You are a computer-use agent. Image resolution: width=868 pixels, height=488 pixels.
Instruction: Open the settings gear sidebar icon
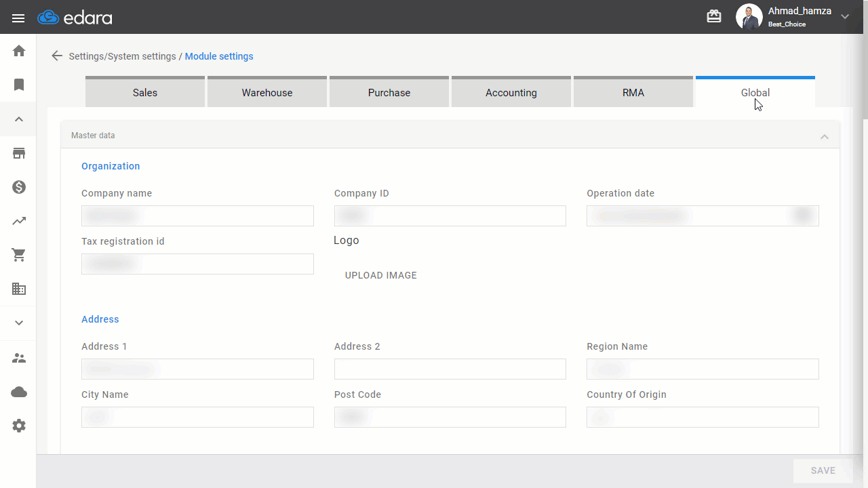click(19, 426)
